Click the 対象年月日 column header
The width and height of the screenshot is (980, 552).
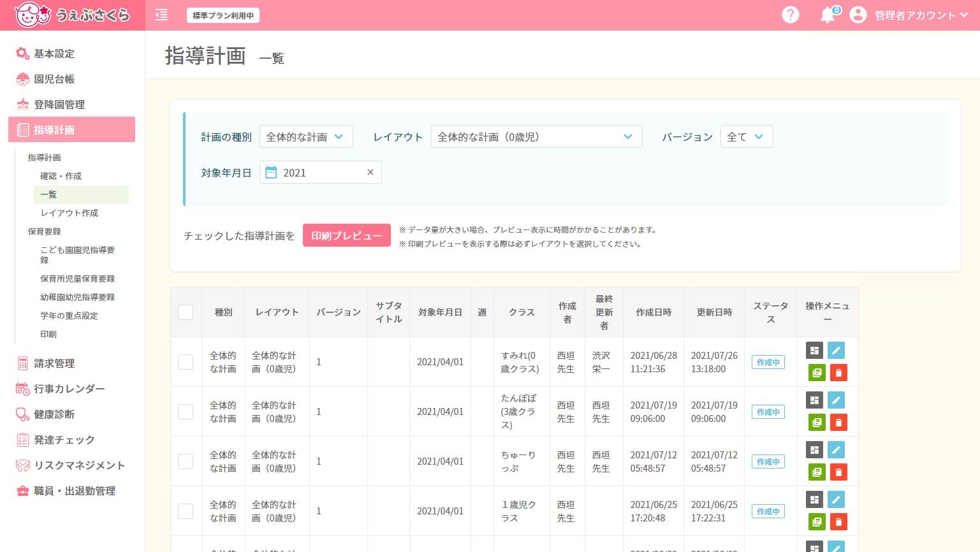click(440, 312)
